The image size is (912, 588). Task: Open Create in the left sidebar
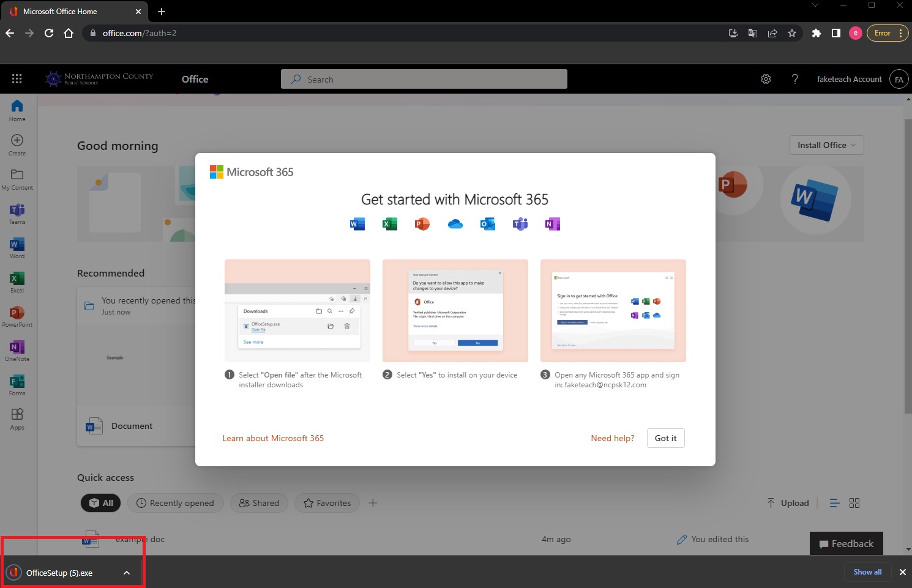point(17,145)
